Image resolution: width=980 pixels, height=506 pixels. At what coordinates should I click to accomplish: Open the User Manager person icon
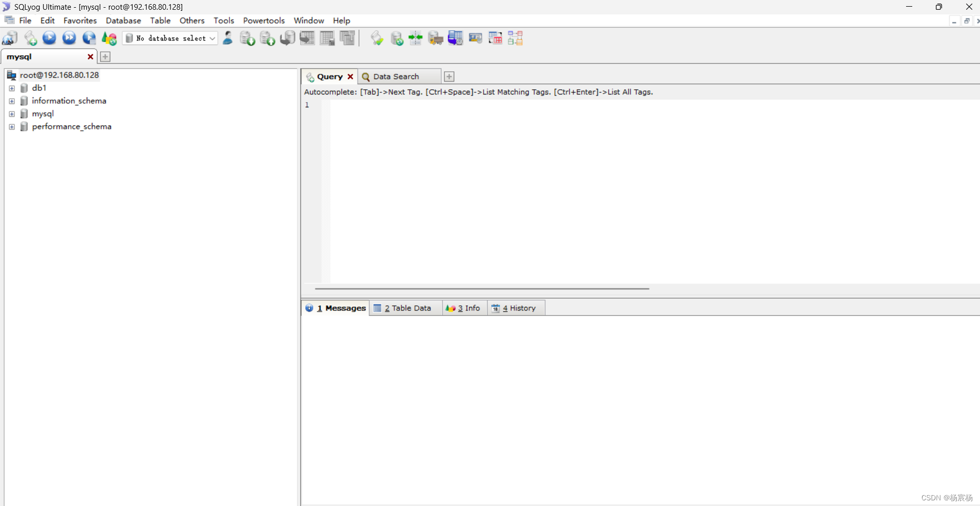(228, 38)
